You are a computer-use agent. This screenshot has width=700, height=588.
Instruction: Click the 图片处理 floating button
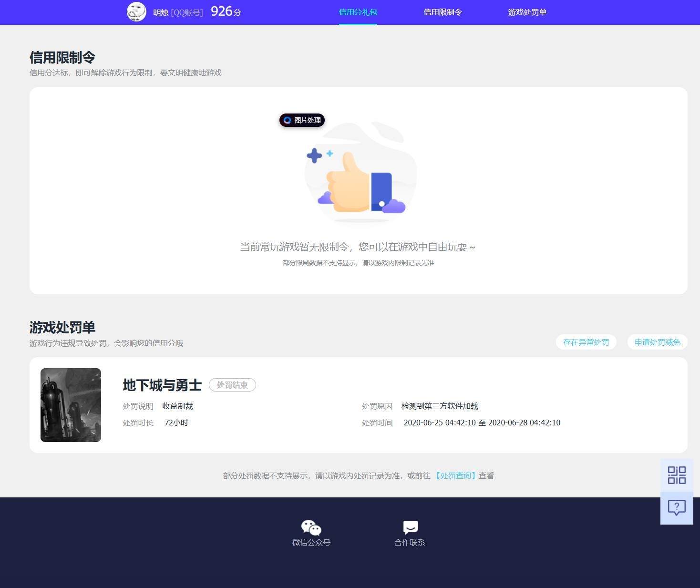coord(302,120)
